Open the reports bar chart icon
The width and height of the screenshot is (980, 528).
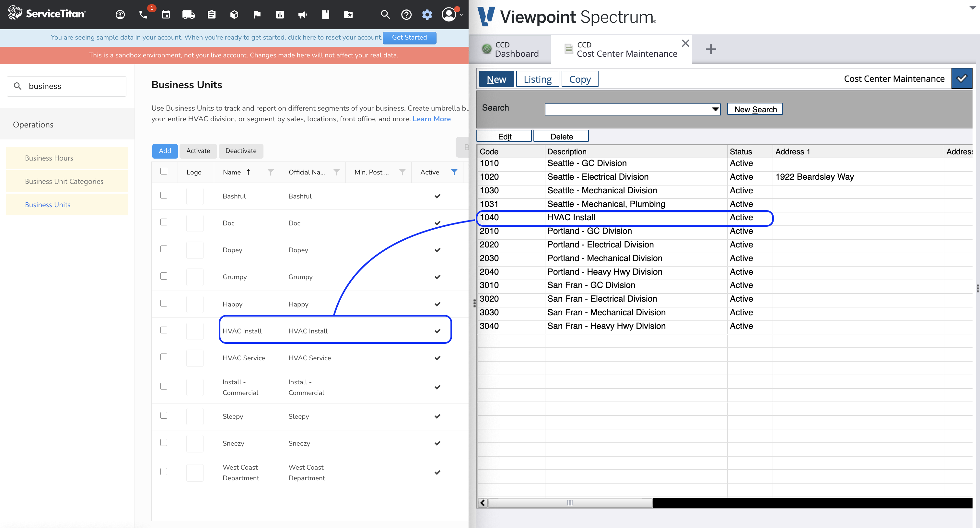[280, 15]
